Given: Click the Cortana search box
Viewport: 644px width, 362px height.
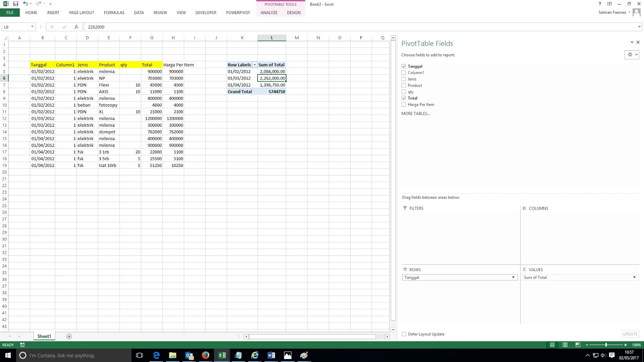Looking at the screenshot, I should [x=74, y=355].
